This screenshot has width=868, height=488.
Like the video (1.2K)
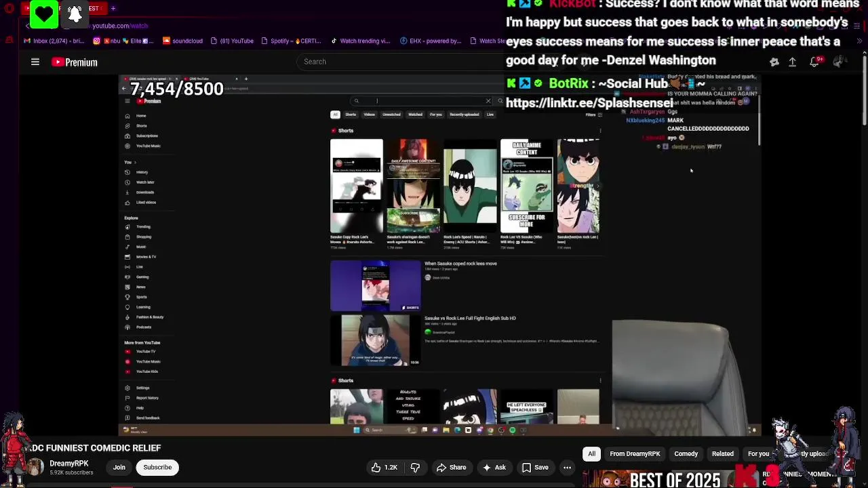pyautogui.click(x=385, y=467)
